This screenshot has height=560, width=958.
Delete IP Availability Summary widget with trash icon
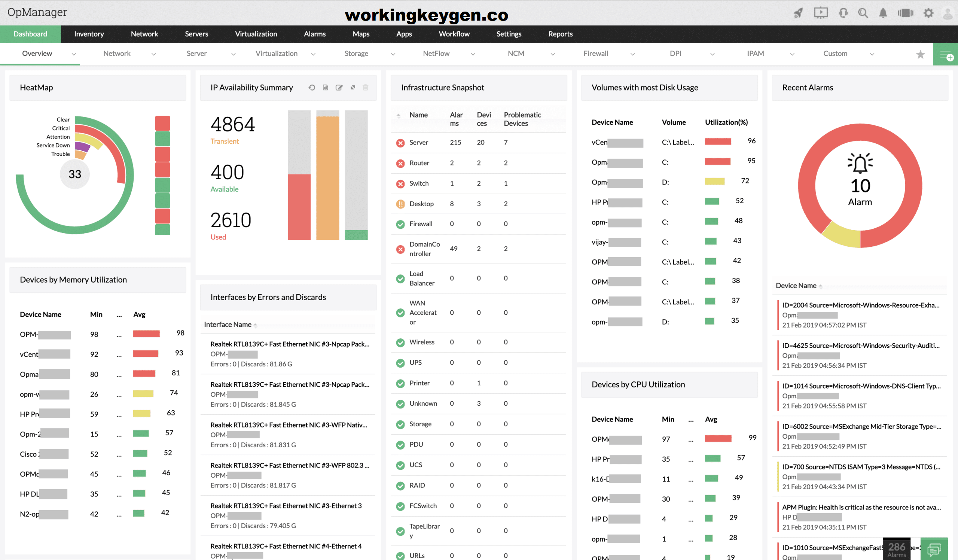365,88
